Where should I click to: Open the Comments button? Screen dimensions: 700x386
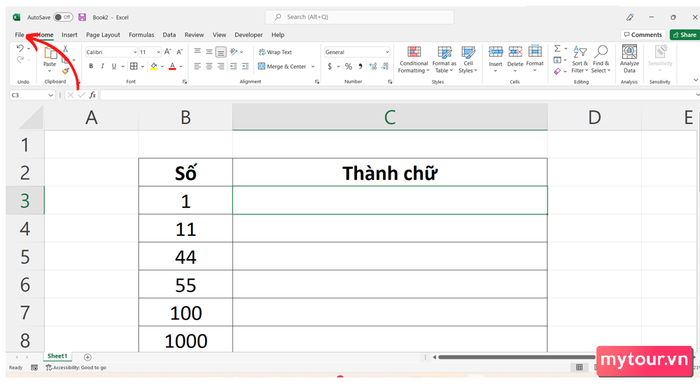coord(643,35)
